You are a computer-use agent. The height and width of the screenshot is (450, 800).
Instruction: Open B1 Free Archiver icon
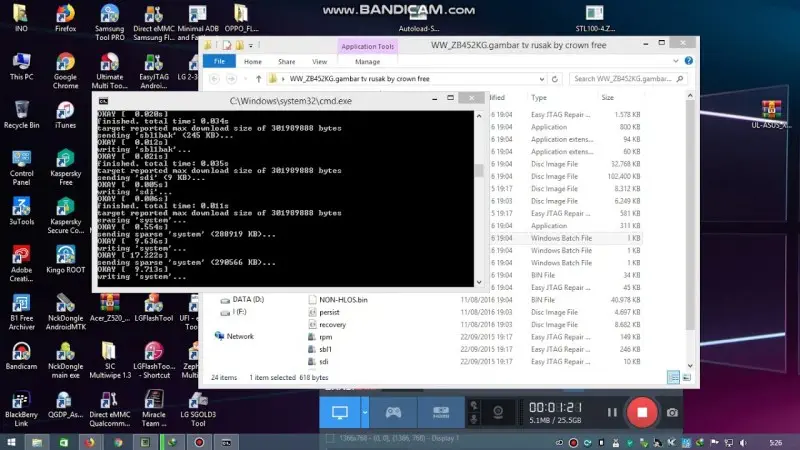click(x=21, y=312)
